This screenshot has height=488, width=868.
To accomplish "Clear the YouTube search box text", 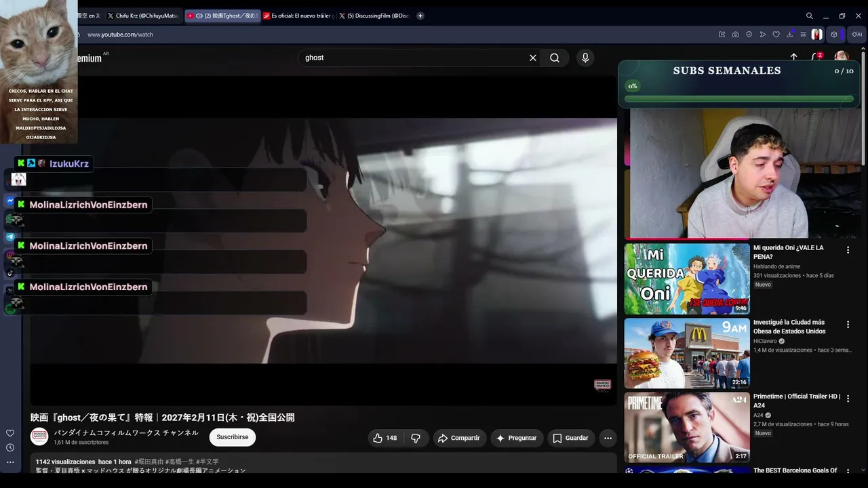I will pos(533,58).
